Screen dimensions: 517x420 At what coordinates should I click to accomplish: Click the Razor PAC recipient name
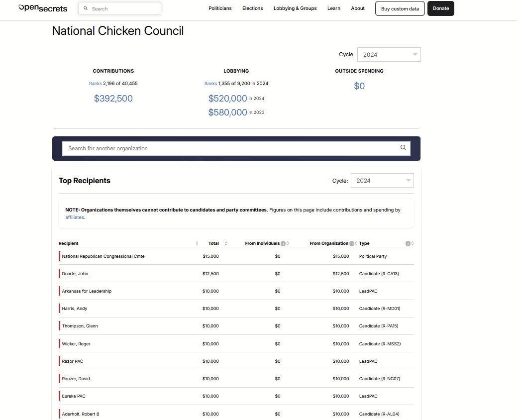click(x=73, y=361)
